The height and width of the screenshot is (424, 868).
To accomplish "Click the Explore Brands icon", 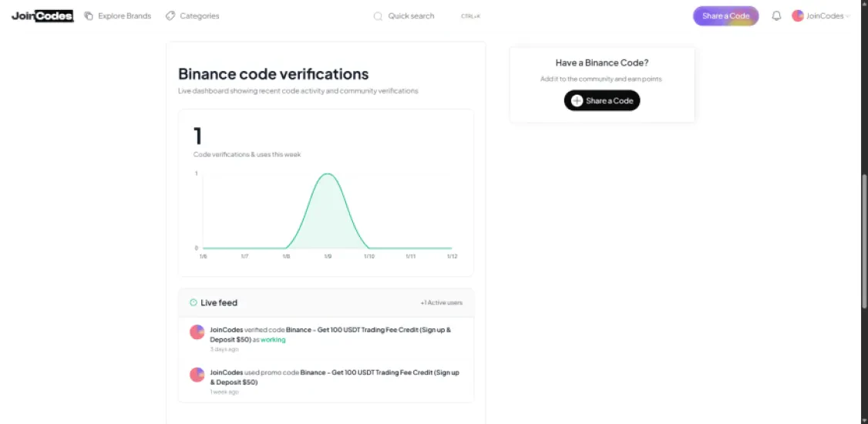I will [x=89, y=16].
